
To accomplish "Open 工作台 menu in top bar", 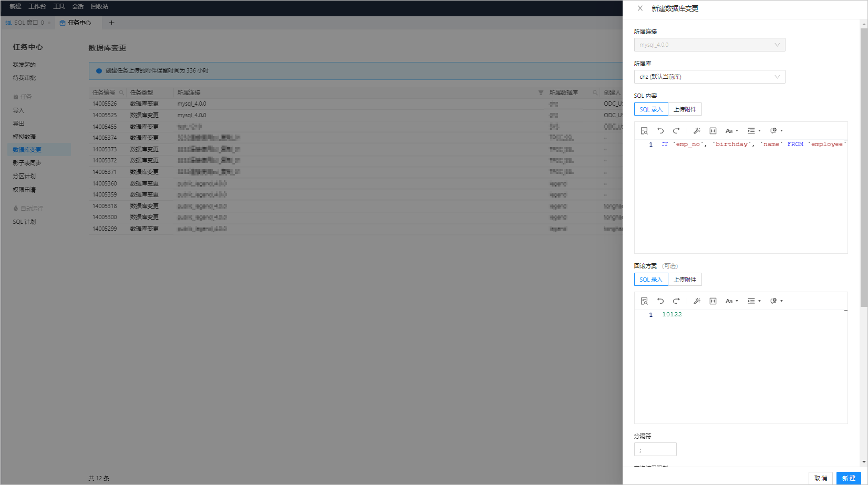I will (x=37, y=6).
